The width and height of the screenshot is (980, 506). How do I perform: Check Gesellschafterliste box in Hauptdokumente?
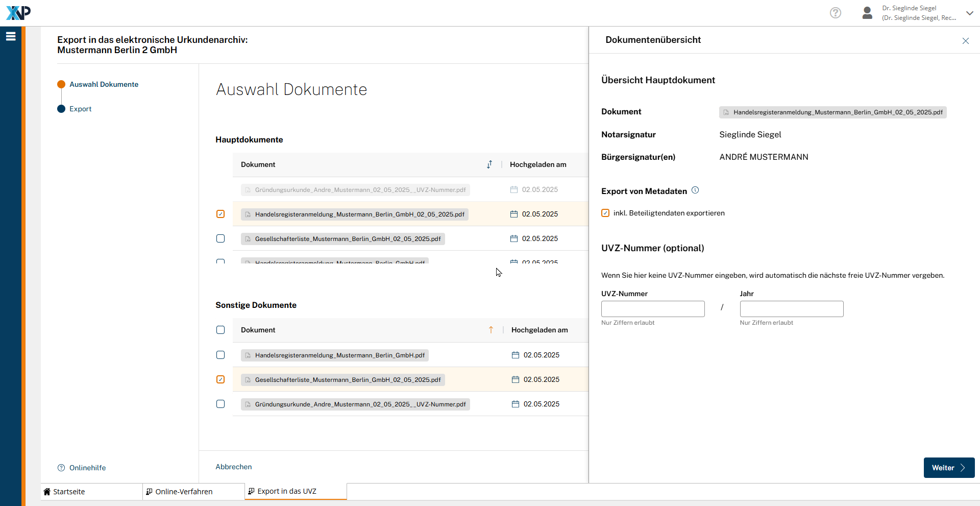[x=220, y=238]
